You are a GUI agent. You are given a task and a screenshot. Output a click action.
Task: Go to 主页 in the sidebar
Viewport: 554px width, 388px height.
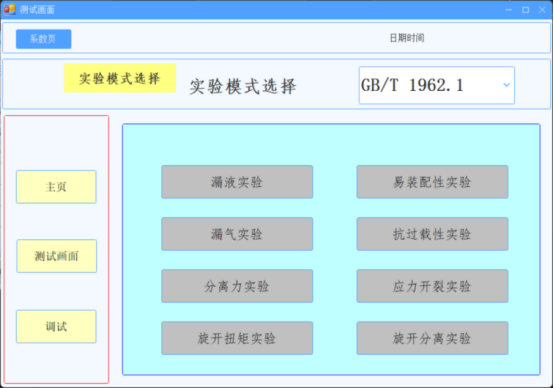56,187
